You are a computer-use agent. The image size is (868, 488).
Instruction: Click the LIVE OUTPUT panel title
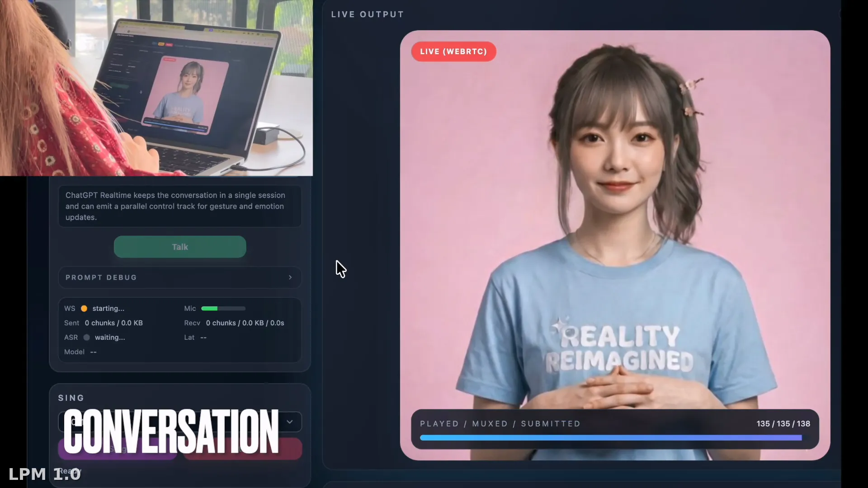coord(367,14)
